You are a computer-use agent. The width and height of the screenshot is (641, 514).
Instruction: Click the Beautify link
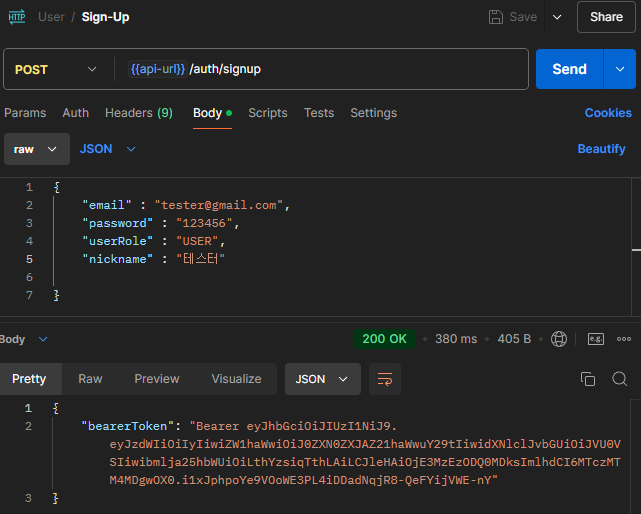601,149
